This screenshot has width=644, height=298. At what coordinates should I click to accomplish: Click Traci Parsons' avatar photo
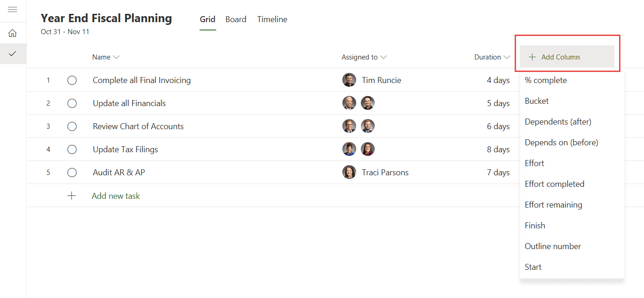click(x=349, y=173)
